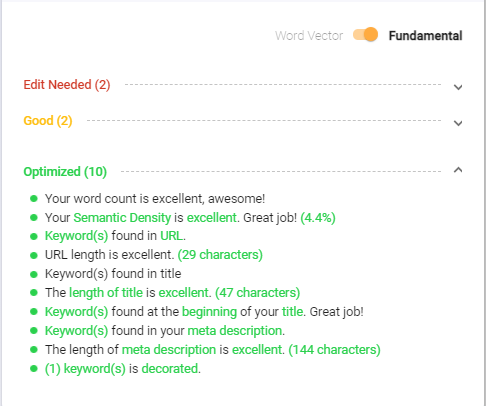Viewport: 486px width, 406px height.
Task: Click the (144 characters) meta length text
Action: (334, 350)
